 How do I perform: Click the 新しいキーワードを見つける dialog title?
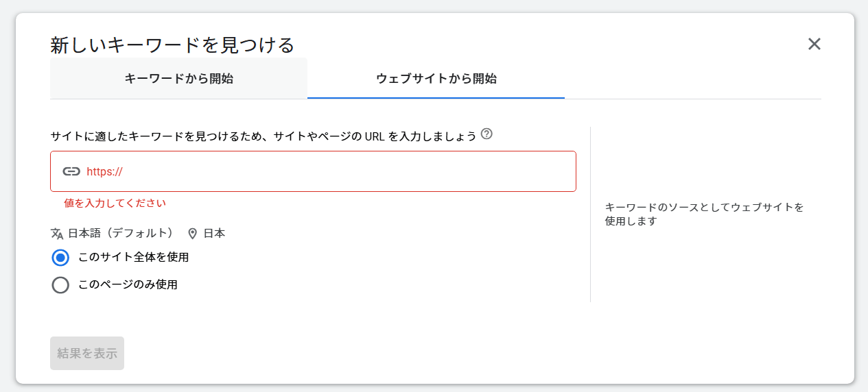pos(172,45)
